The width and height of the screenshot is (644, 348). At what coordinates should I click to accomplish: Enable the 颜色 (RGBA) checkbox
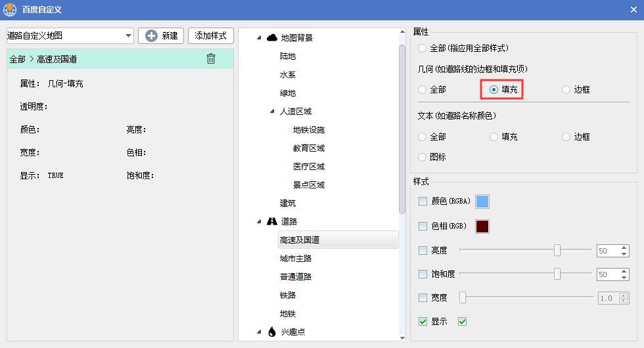tap(423, 201)
